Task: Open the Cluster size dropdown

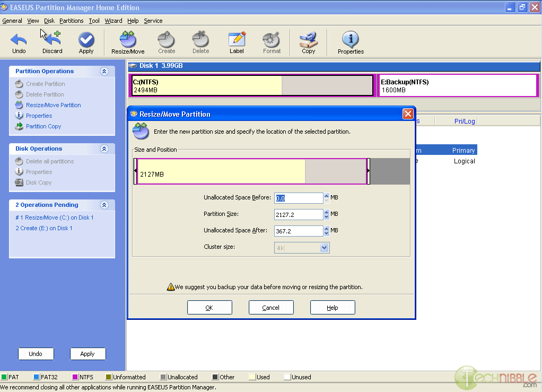Action: (324, 248)
